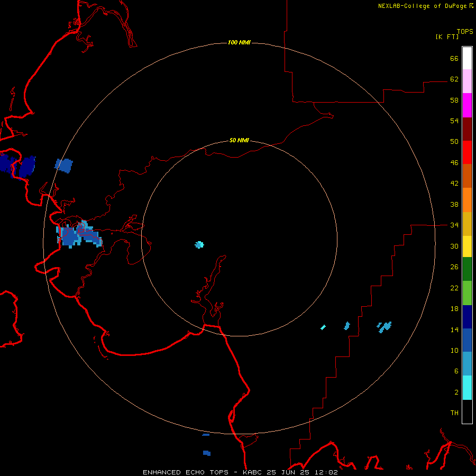The width and height of the screenshot is (476, 476).
Task: Click legend value "14"
Action: (x=454, y=329)
